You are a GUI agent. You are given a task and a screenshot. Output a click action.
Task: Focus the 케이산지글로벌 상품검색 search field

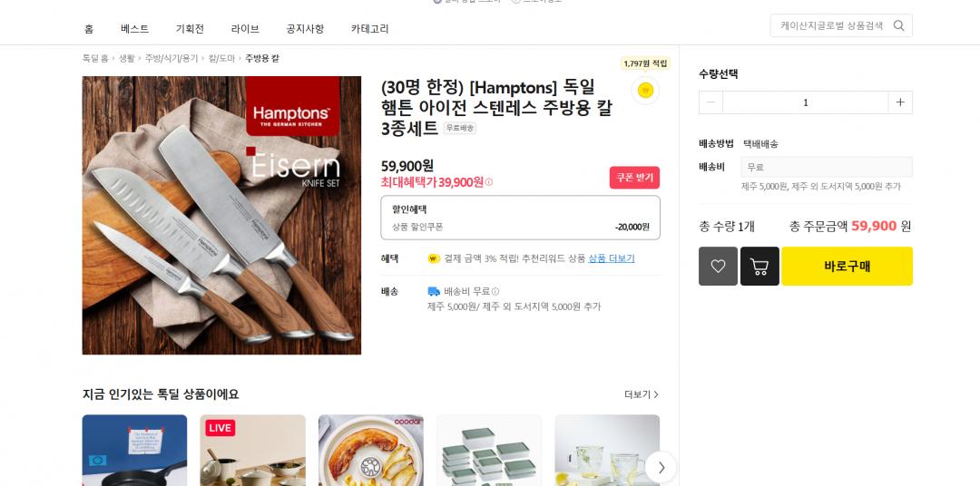coord(831,25)
